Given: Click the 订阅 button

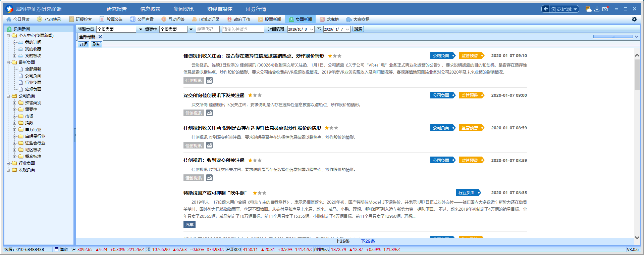Looking at the screenshot, I should pyautogui.click(x=84, y=44).
